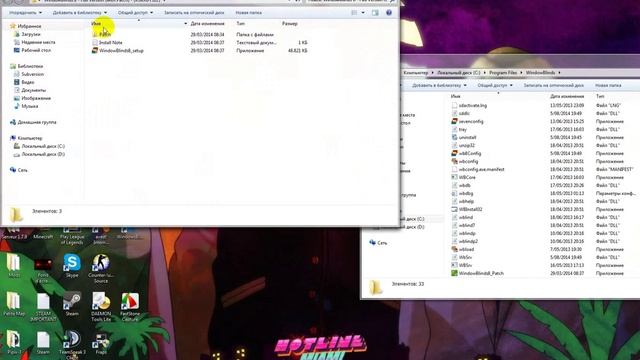Select Документы library in the sidebar
Screen dimensions: 640x360
(x=33, y=90)
